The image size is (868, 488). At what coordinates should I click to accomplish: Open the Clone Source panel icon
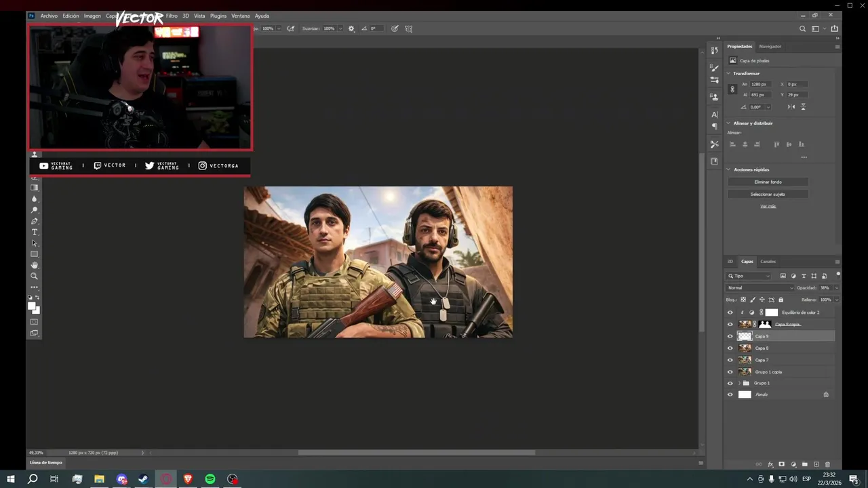tap(714, 97)
